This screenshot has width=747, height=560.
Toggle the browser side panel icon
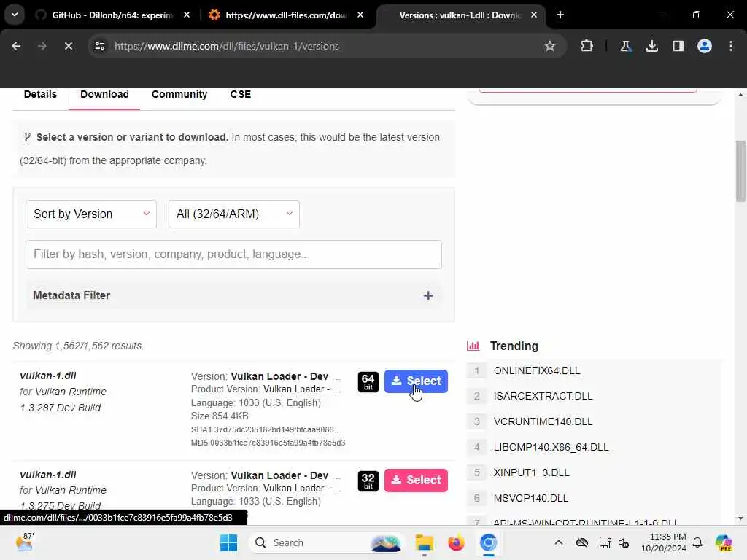coord(678,46)
